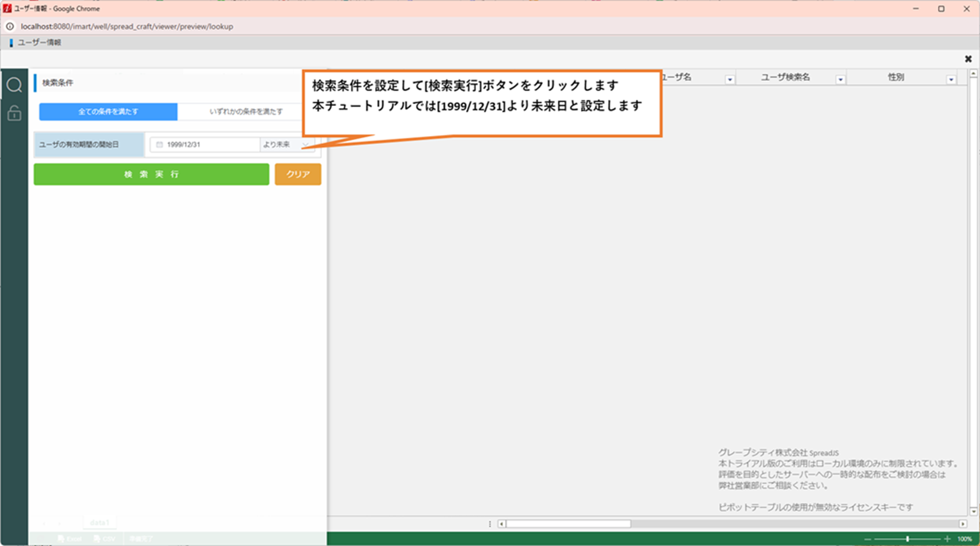980x546 pixels.
Task: Click the green 検索実行 button
Action: coord(151,175)
